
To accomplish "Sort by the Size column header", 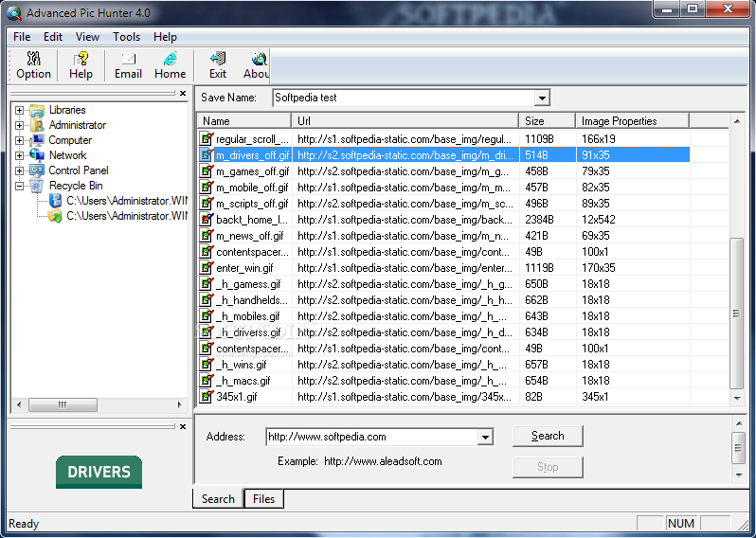I will click(548, 121).
